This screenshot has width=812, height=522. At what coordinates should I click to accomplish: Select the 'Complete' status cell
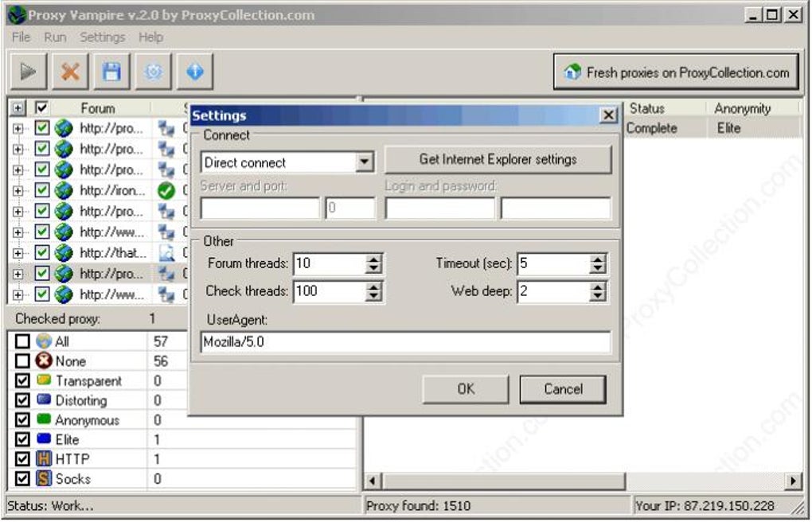click(x=651, y=128)
